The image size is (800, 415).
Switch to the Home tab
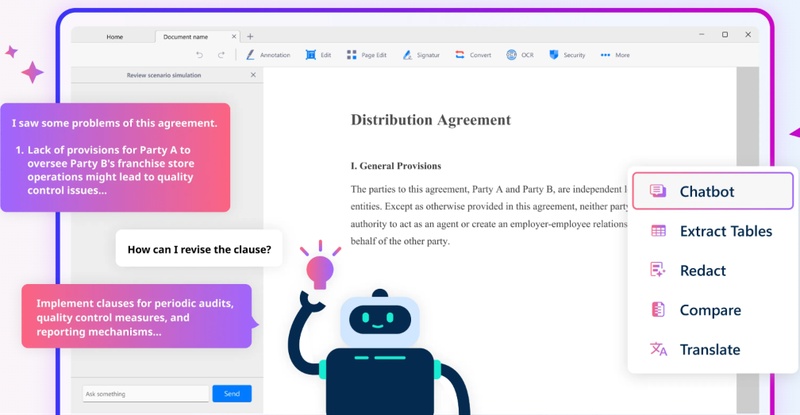click(114, 37)
